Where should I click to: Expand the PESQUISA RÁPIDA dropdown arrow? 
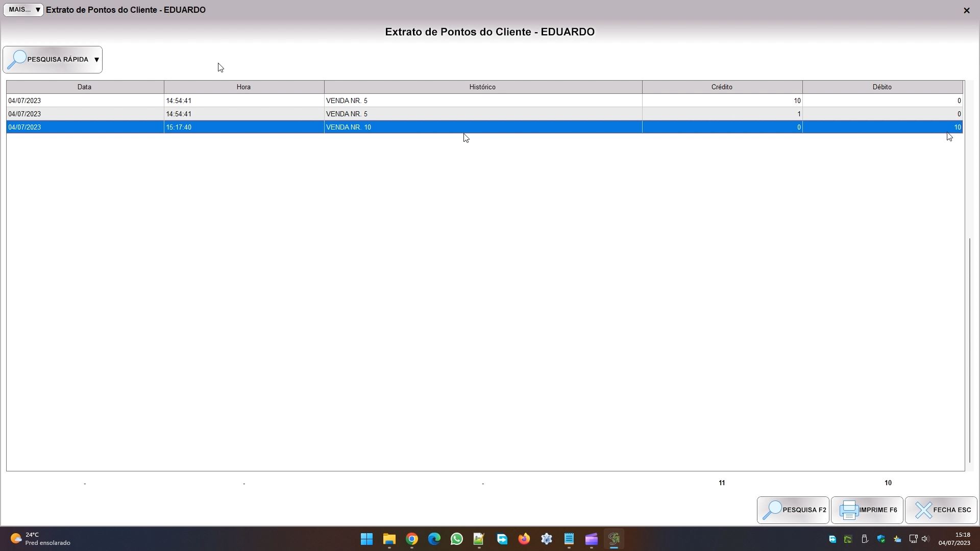coord(96,60)
